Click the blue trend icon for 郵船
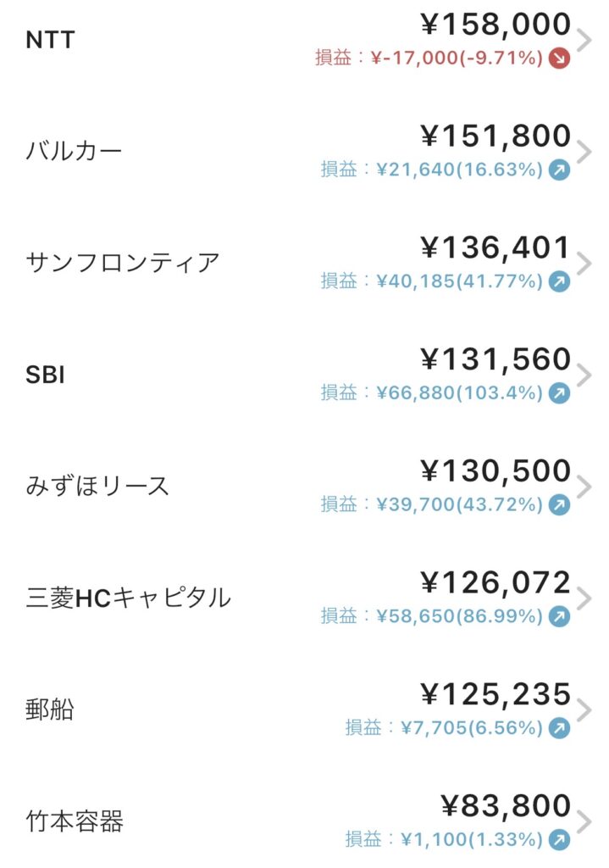 pyautogui.click(x=559, y=727)
